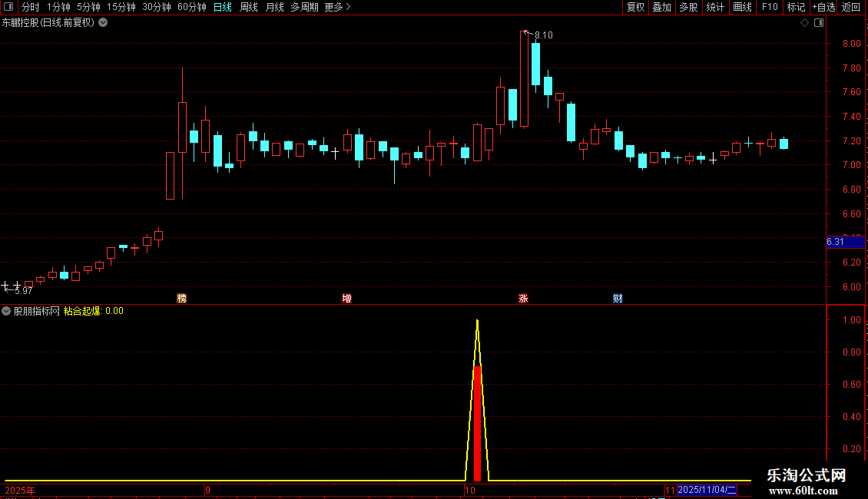Select the 5分钟 period tab
The width and height of the screenshot is (868, 499).
coord(88,7)
